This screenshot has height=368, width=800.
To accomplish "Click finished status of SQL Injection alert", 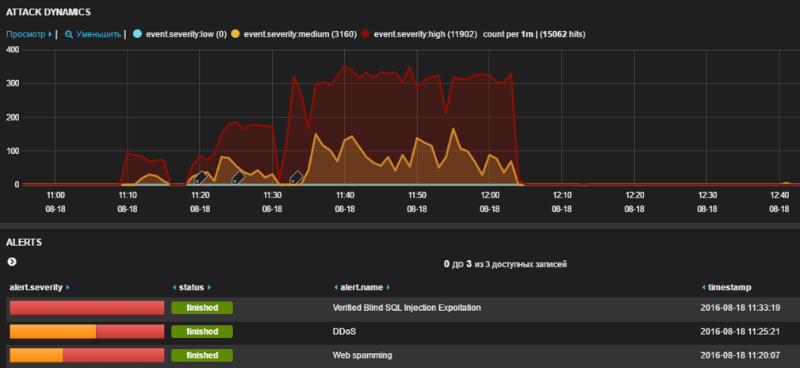I will click(202, 308).
